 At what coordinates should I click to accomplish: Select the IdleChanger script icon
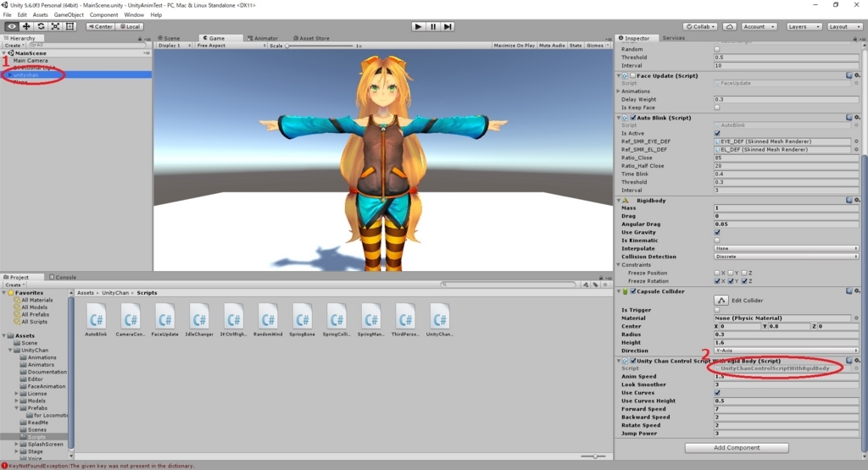click(x=199, y=319)
